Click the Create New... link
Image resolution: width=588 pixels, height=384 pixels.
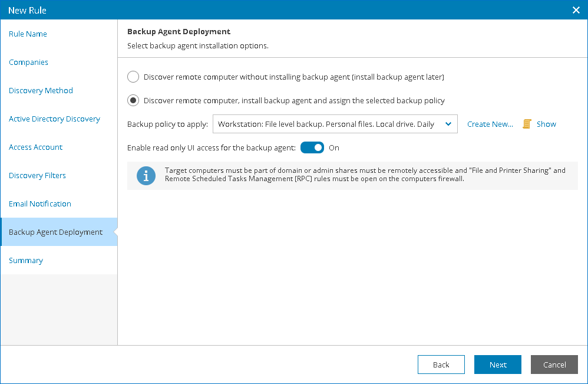coord(490,124)
